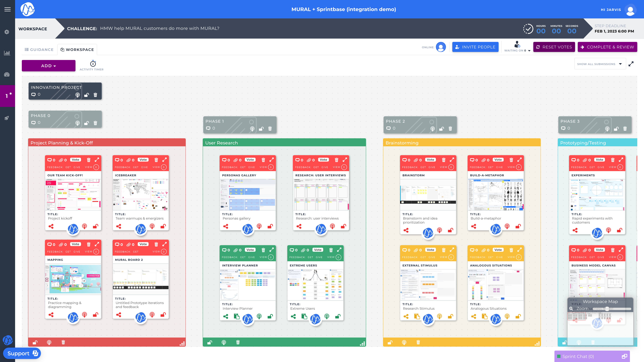Switch to the Guidance tab

39,49
